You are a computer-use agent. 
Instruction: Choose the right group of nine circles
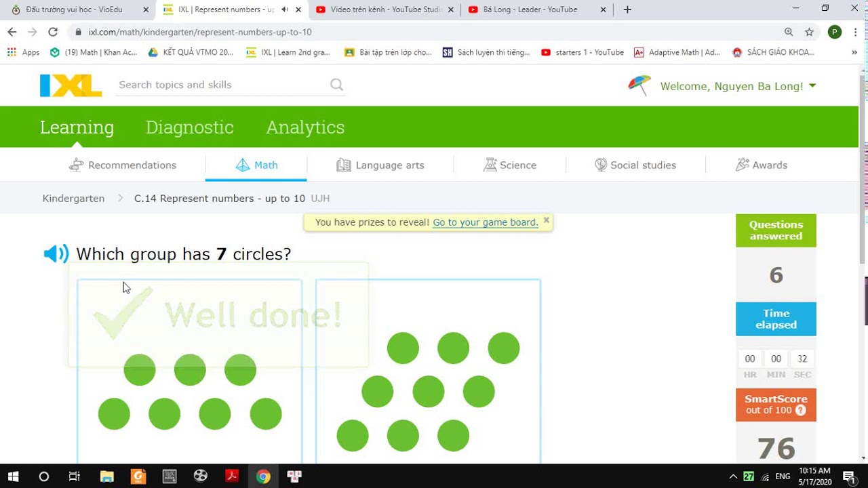[x=429, y=371]
